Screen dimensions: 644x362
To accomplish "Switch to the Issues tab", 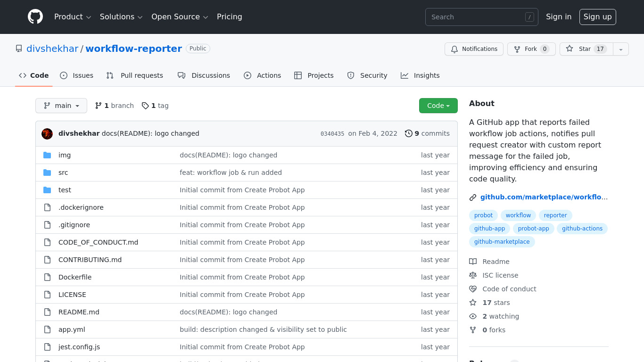I will (x=76, y=75).
